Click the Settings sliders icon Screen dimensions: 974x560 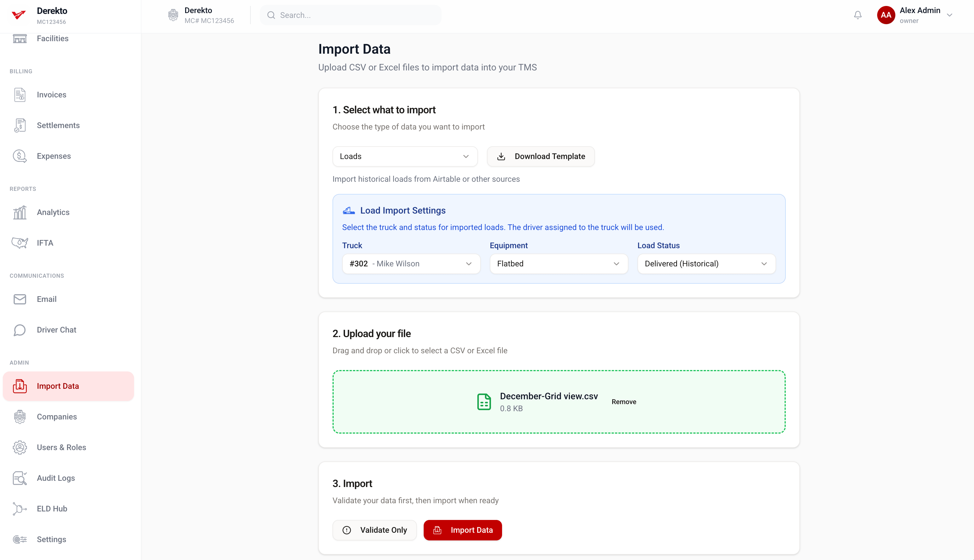click(20, 540)
